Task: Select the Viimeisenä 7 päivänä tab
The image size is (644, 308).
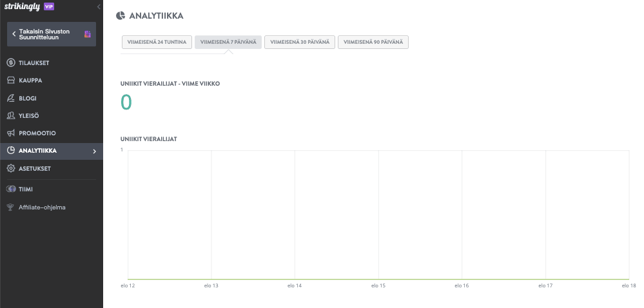Action: [x=228, y=43]
